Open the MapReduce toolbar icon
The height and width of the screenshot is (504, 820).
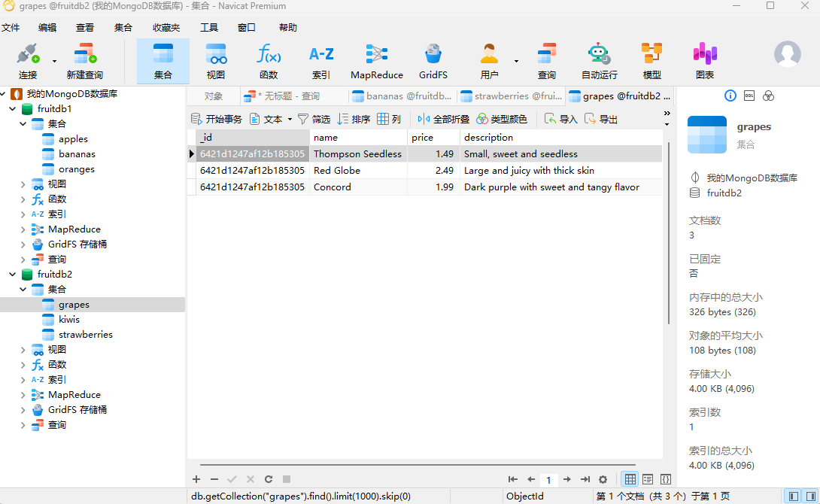[376, 55]
